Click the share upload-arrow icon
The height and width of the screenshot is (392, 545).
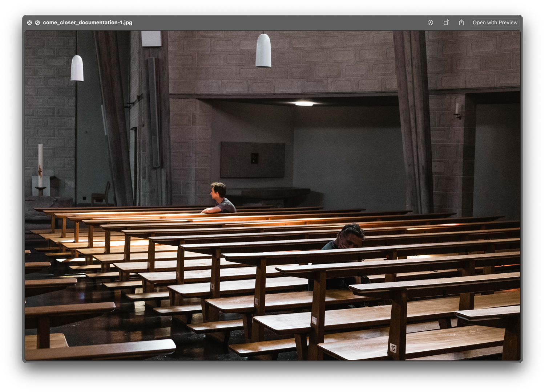461,22
